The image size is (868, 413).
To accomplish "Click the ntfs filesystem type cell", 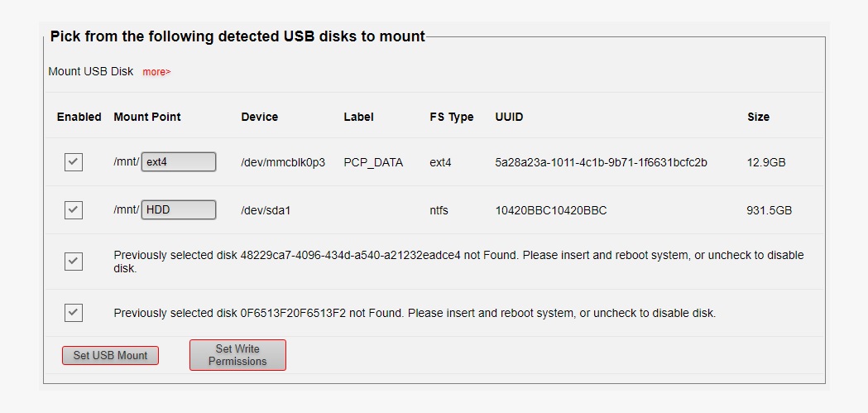I will (439, 210).
